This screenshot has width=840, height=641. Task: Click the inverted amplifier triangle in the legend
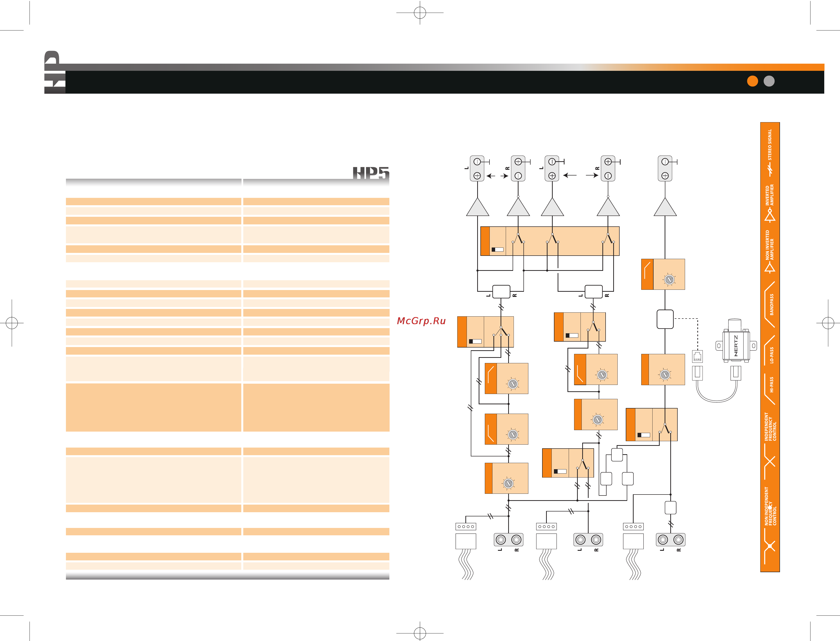click(x=770, y=216)
